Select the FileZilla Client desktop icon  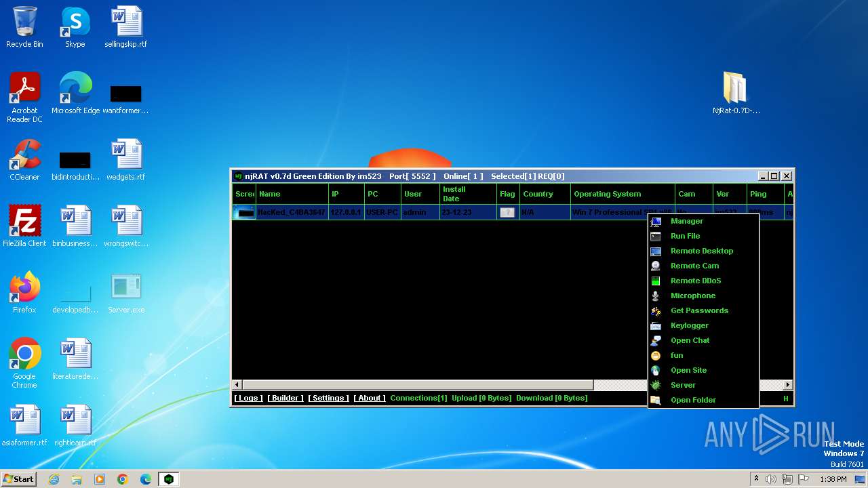click(24, 227)
